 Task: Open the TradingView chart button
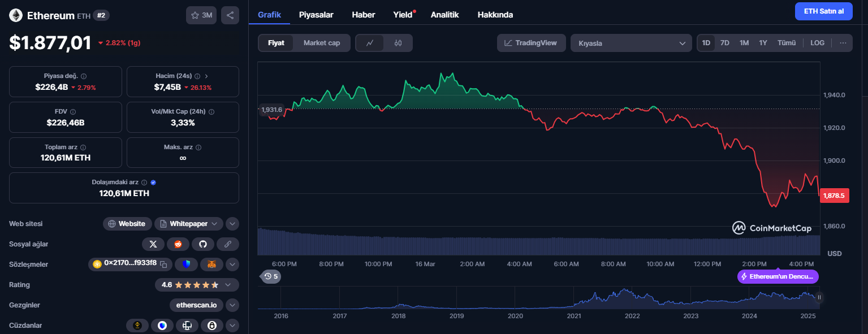point(532,43)
